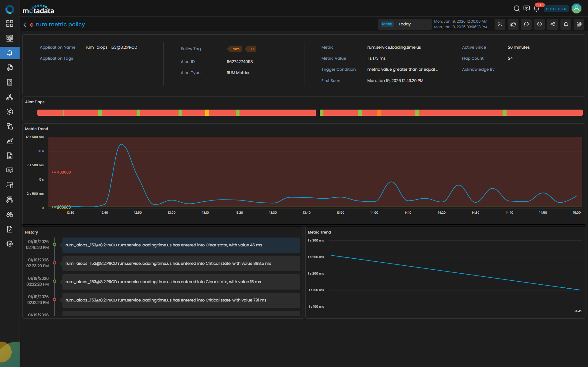Open the Settings gear in sidebar
Viewport: 588px width, 367px height.
click(x=10, y=244)
